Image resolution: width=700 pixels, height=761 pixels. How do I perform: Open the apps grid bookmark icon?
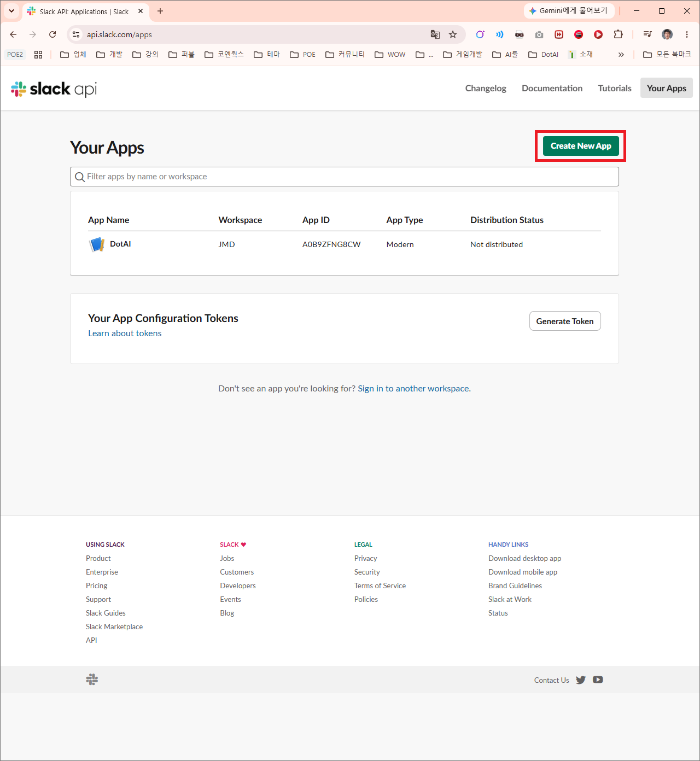(38, 55)
